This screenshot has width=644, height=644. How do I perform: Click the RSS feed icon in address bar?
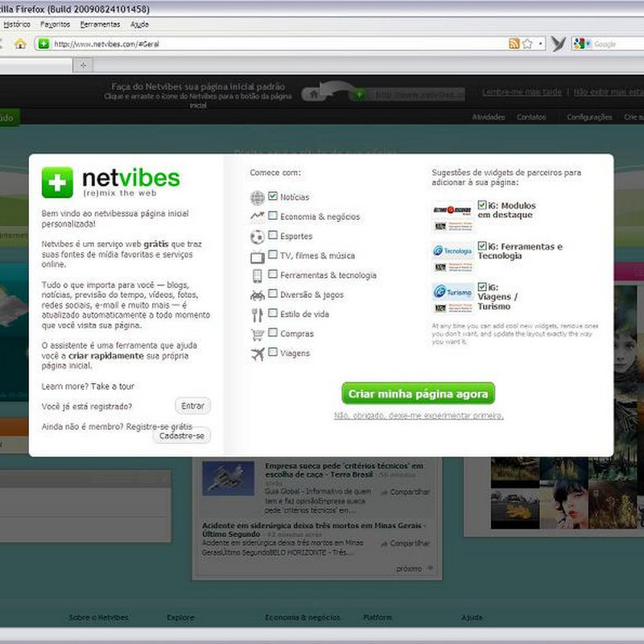(x=514, y=43)
